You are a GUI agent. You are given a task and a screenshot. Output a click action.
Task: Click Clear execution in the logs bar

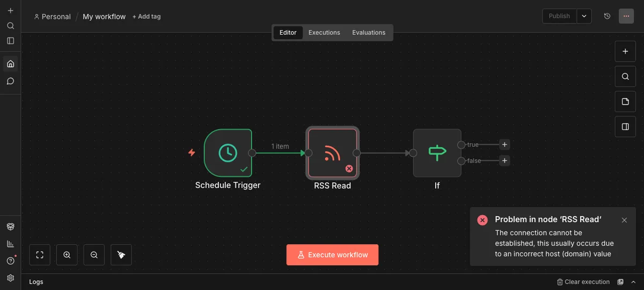tap(583, 282)
